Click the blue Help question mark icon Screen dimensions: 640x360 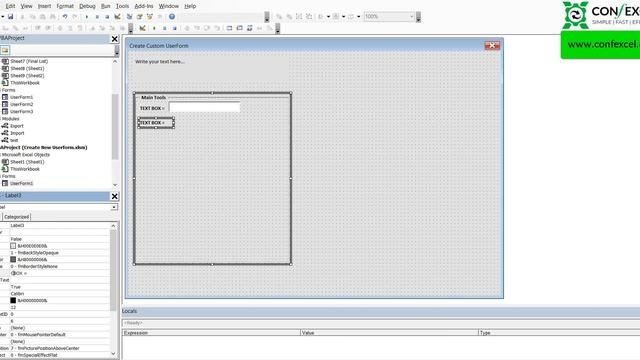(172, 17)
